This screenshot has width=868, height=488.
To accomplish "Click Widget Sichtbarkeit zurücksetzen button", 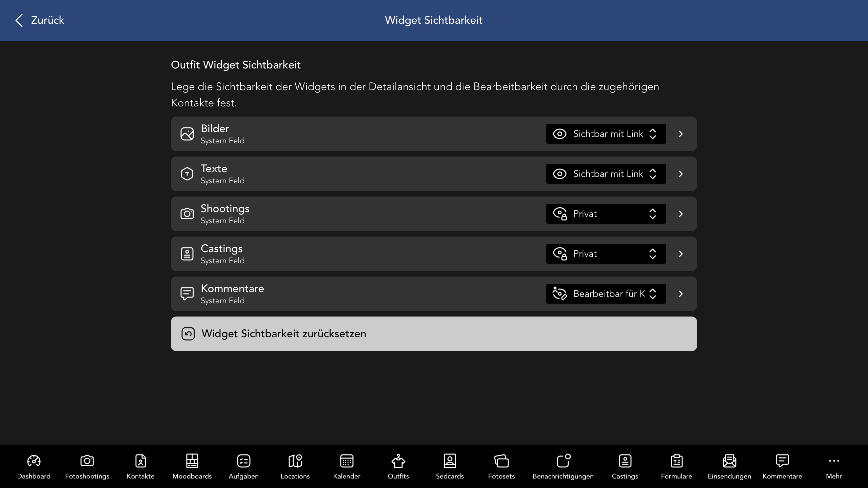I will 434,334.
